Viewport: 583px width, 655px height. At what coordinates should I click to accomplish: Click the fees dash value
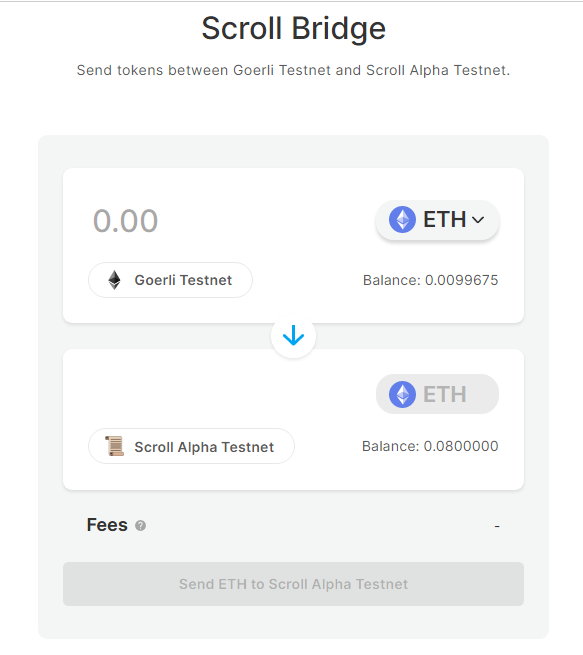tap(497, 526)
